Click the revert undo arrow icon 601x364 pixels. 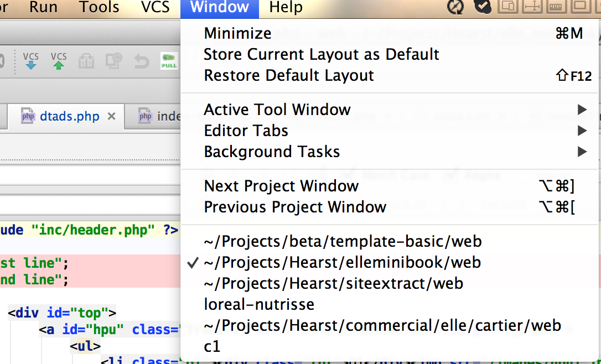click(142, 61)
